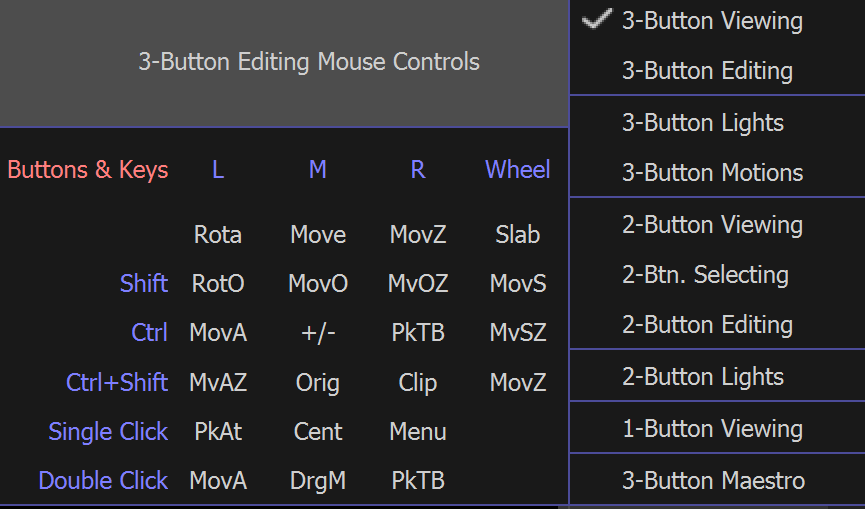Click the Menu action in Single Click row
Viewport: 865px width, 510px height.
(x=418, y=432)
